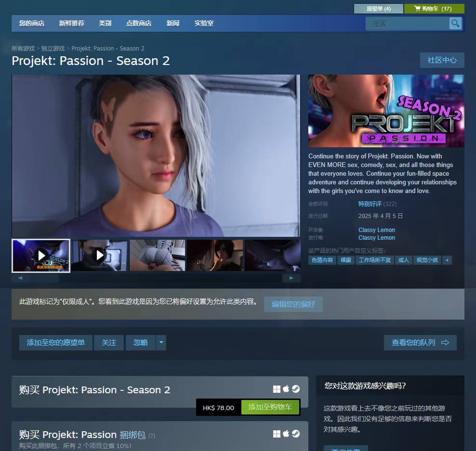The image size is (476, 451).
Task: Expand the ignore options dropdown arrow
Action: (161, 343)
